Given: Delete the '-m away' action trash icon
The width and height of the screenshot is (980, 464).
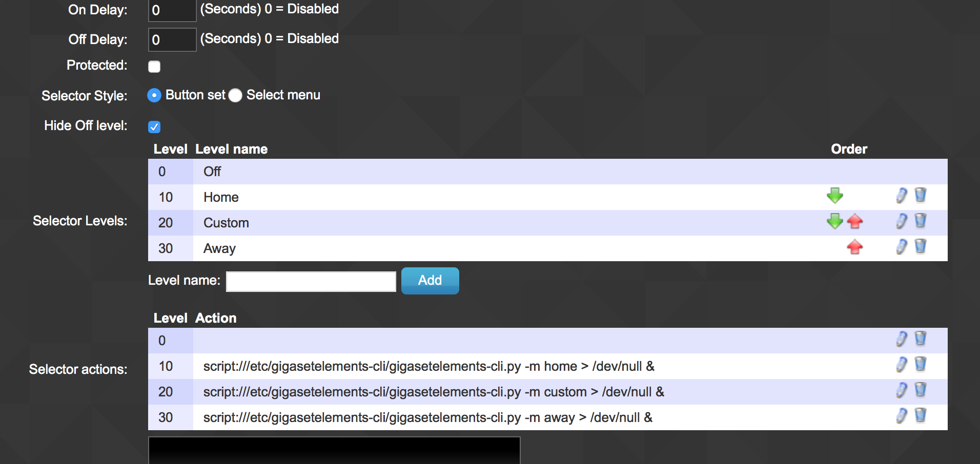Looking at the screenshot, I should 921,415.
